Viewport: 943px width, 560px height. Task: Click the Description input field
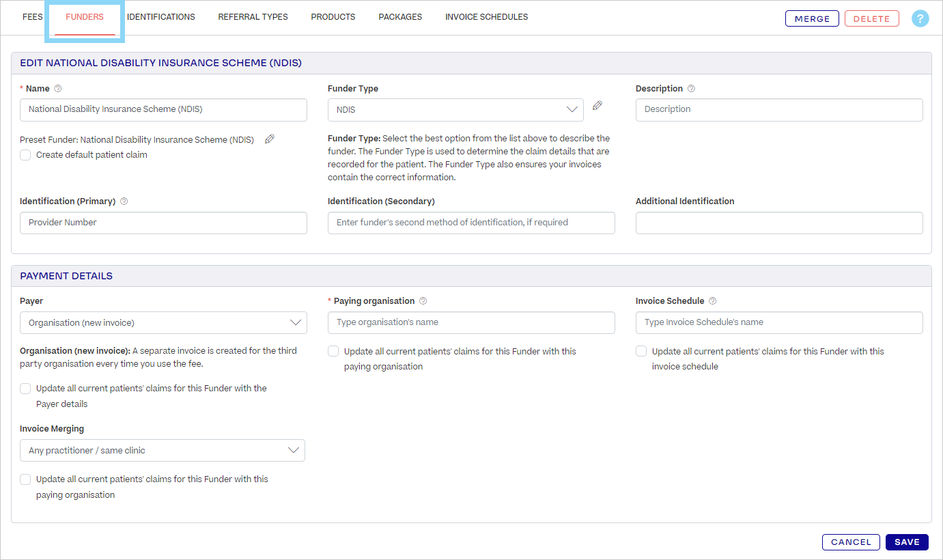pos(779,110)
